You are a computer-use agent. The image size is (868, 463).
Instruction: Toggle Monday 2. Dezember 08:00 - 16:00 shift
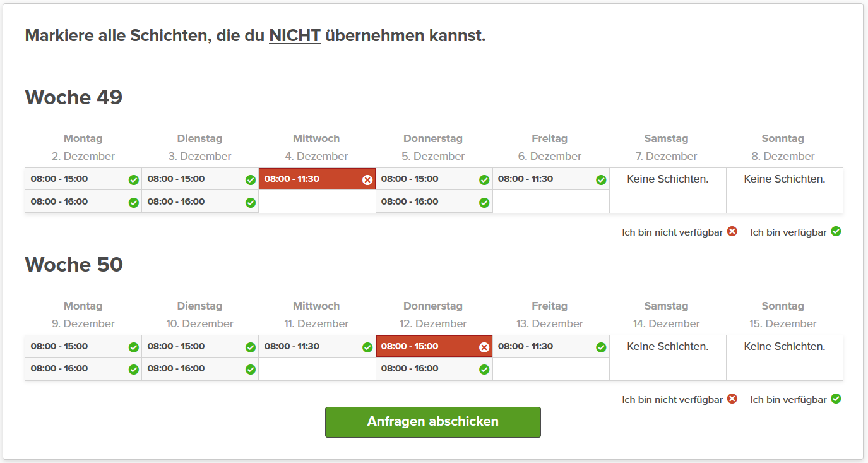click(83, 202)
